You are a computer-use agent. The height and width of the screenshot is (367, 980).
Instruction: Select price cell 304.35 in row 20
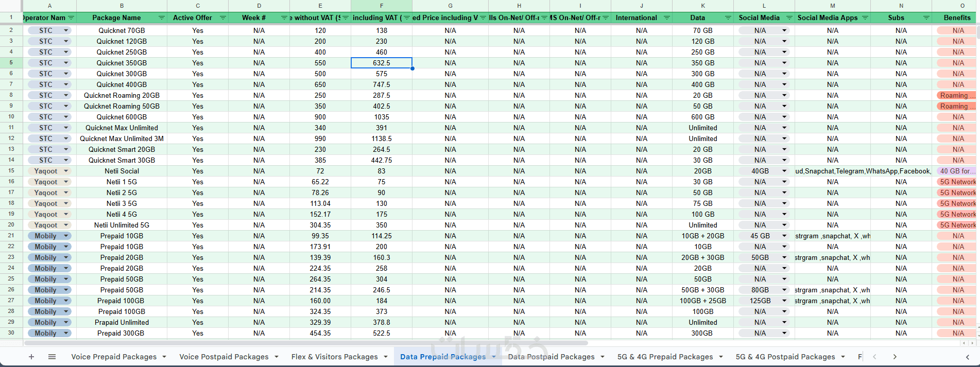click(x=320, y=225)
